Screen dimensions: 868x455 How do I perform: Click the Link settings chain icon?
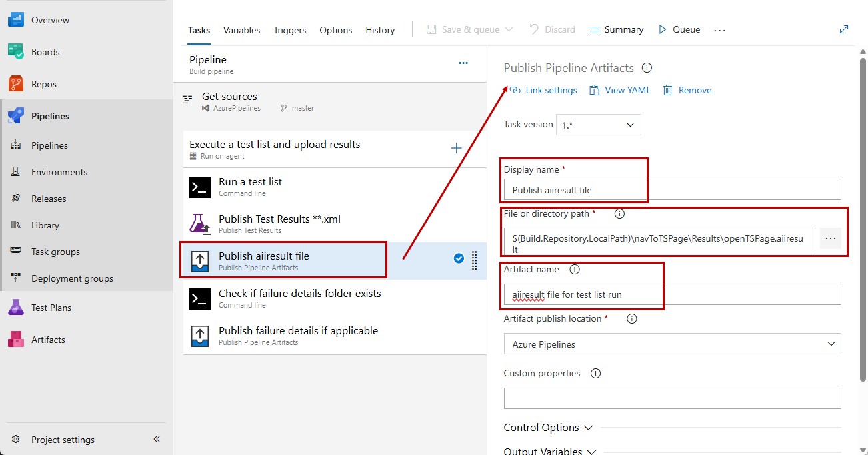514,89
